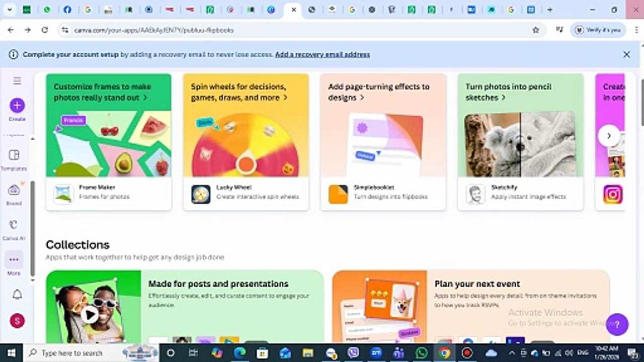
Task: Open the purple help question button
Action: point(617,324)
